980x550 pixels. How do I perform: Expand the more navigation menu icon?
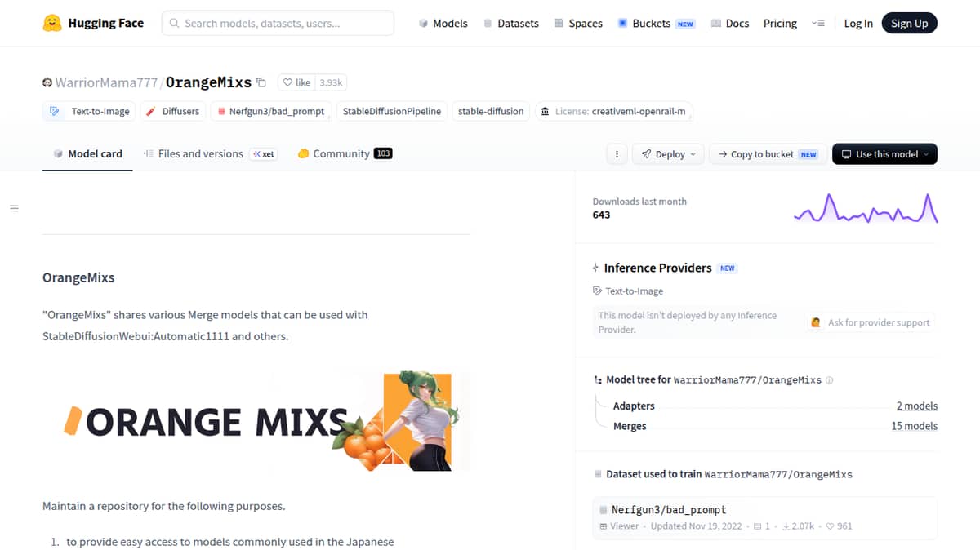(x=817, y=24)
